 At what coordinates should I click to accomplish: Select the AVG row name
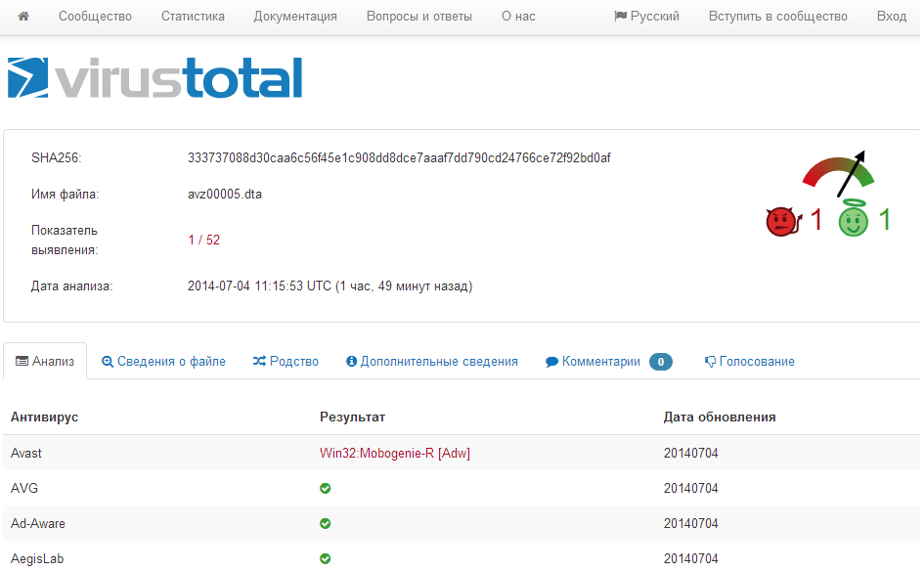click(24, 488)
